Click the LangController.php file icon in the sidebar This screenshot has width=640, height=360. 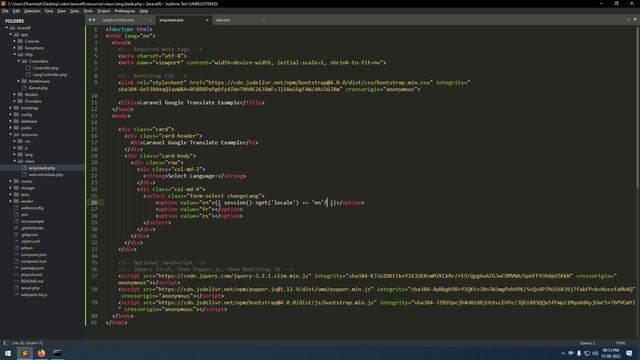[x=28, y=75]
